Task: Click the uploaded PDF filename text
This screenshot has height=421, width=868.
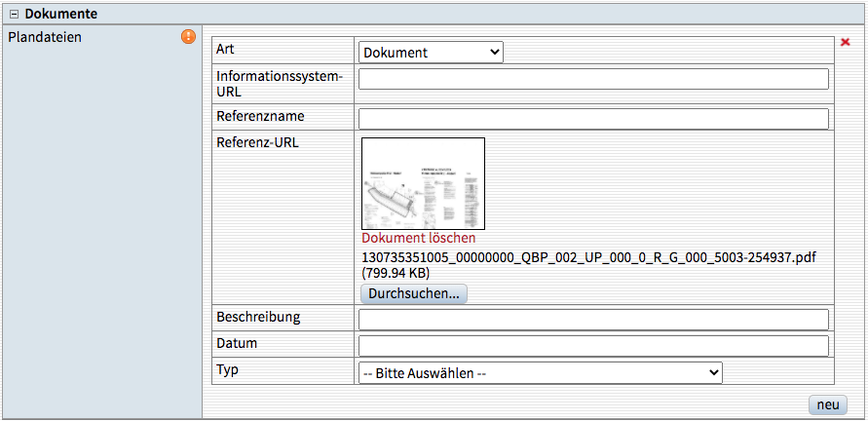Action: [588, 257]
